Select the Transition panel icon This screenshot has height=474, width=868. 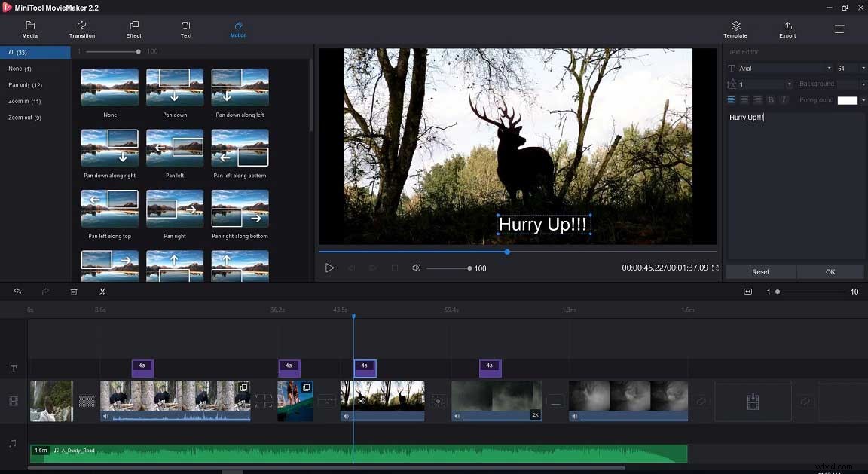pos(81,29)
